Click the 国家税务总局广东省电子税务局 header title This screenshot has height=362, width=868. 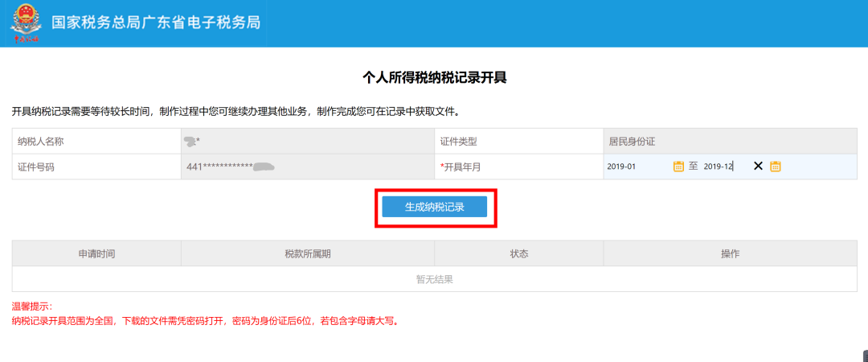tap(156, 23)
